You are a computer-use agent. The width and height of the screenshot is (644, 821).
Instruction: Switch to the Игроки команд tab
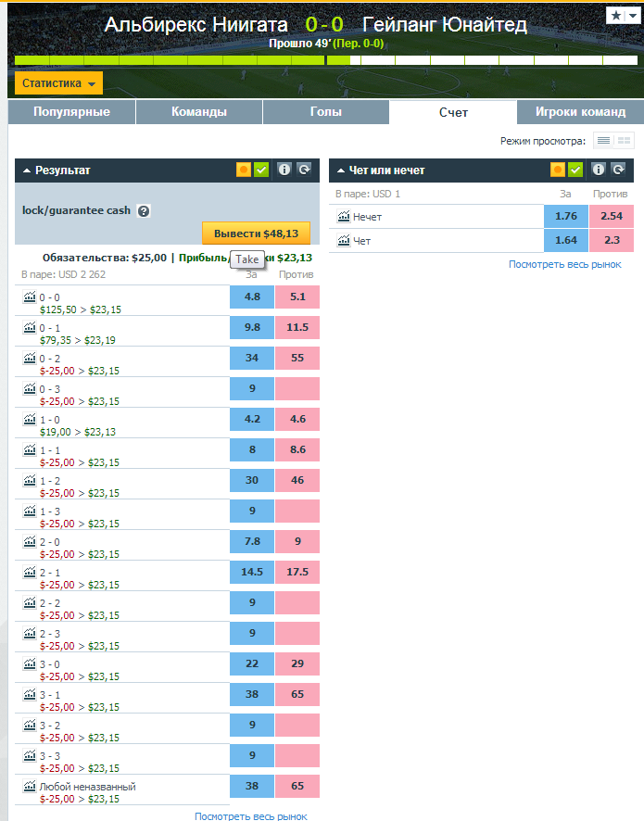[x=580, y=112]
